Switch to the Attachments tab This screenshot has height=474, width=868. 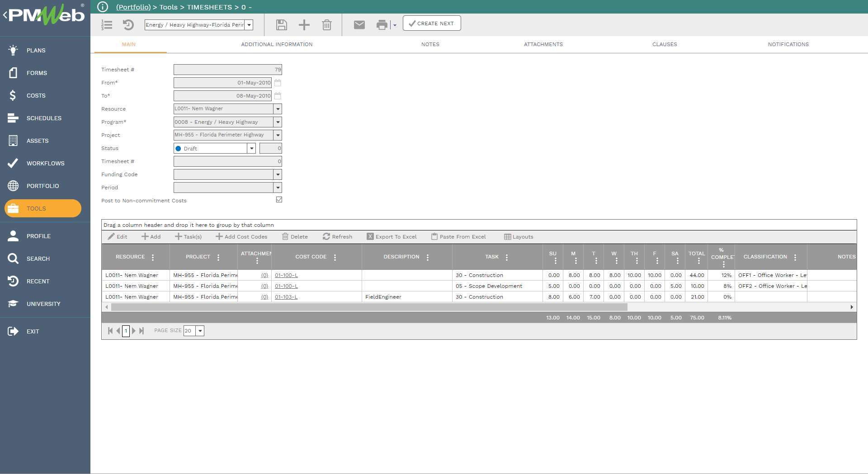tap(543, 44)
